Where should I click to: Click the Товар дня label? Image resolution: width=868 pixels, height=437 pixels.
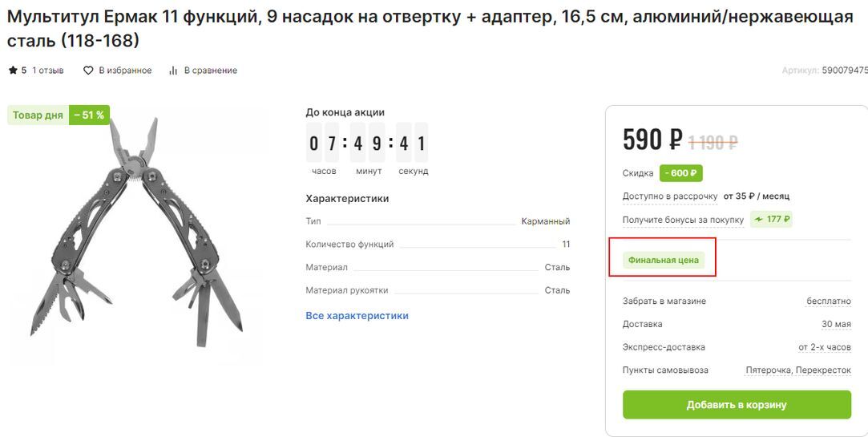point(38,115)
